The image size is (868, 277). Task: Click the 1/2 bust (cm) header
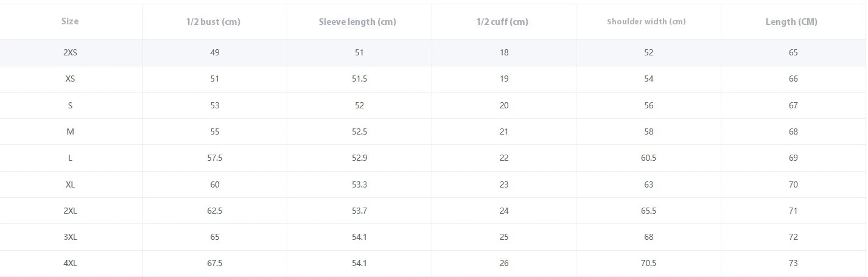coord(214,22)
